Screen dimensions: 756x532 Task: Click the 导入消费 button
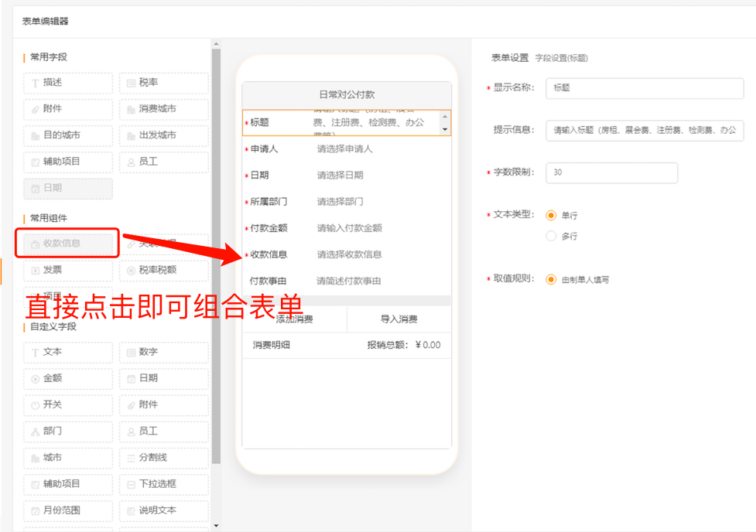coord(400,319)
